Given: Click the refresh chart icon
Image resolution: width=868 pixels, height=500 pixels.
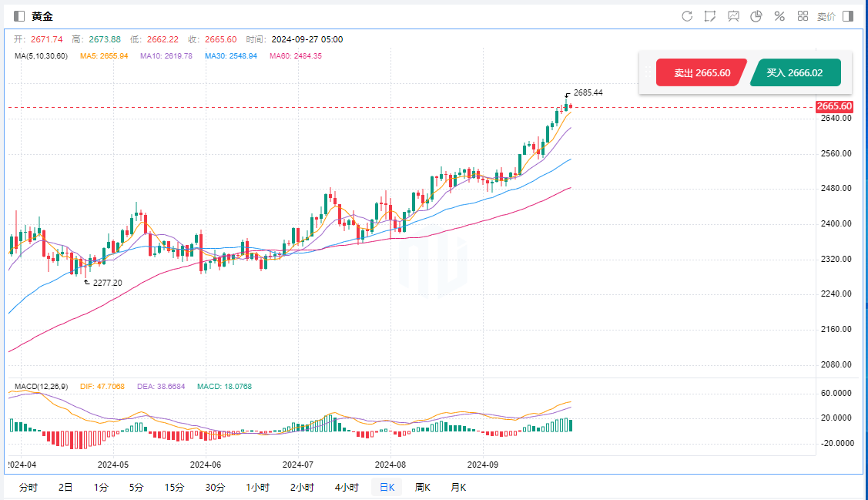Looking at the screenshot, I should pos(687,16).
